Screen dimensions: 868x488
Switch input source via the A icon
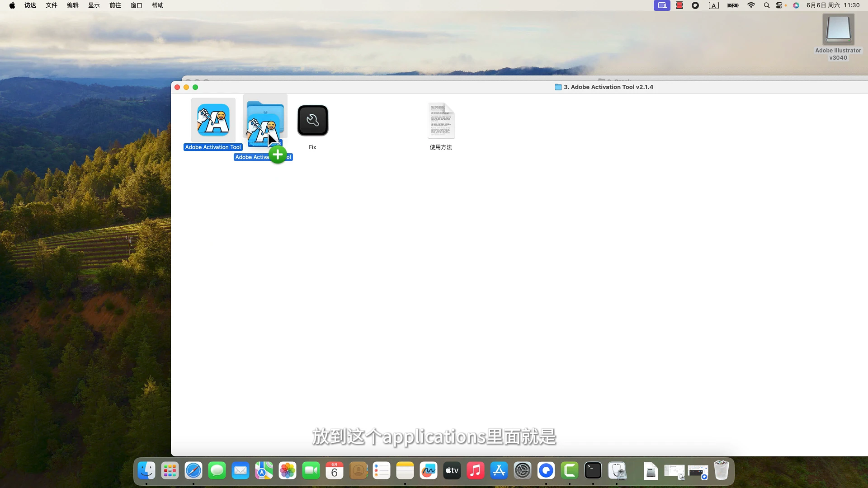pos(714,5)
